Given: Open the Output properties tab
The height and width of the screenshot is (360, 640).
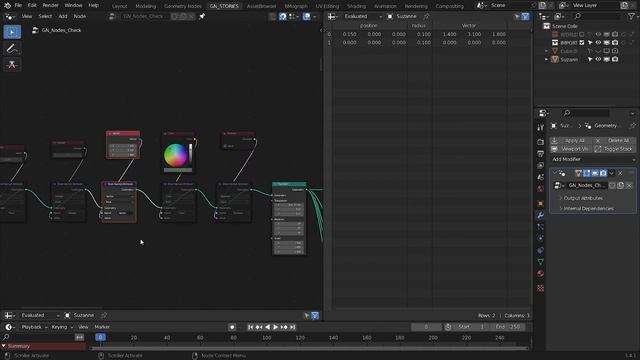Looking at the screenshot, I should (x=540, y=154).
